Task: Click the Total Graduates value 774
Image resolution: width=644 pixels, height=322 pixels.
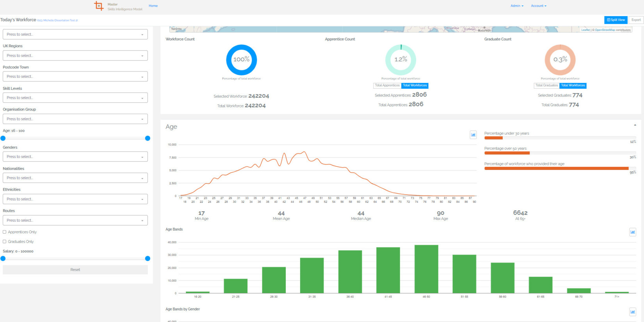Action: pyautogui.click(x=574, y=105)
